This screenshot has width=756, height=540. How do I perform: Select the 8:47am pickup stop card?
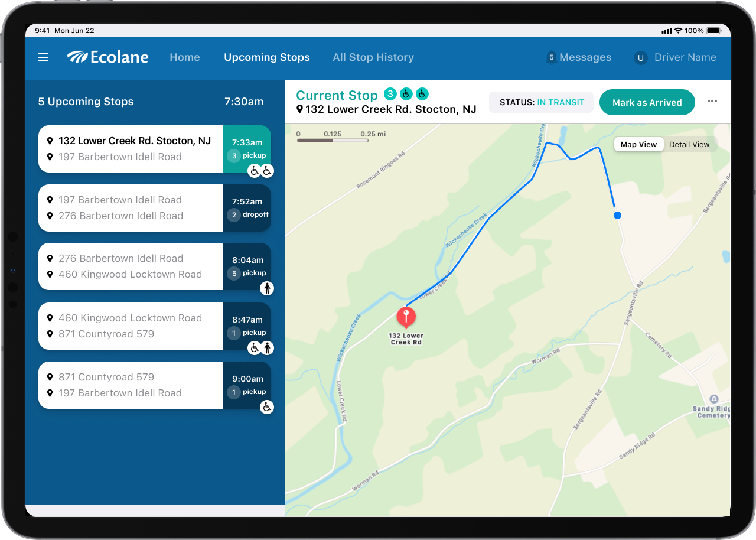(131, 326)
